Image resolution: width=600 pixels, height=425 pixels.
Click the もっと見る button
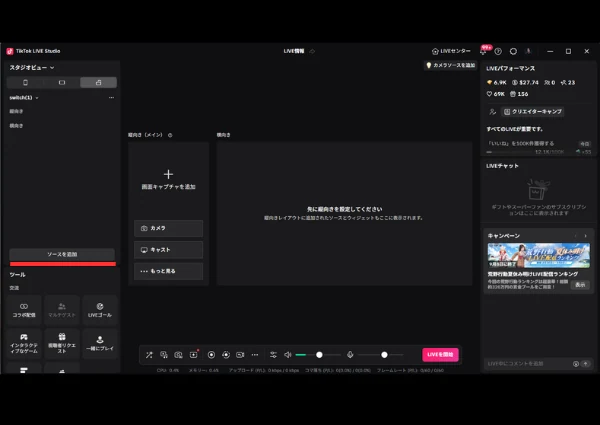(168, 271)
